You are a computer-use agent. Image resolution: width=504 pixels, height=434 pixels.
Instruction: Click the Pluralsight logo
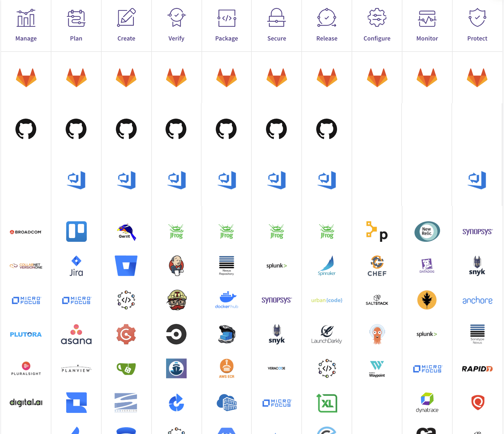tap(26, 368)
